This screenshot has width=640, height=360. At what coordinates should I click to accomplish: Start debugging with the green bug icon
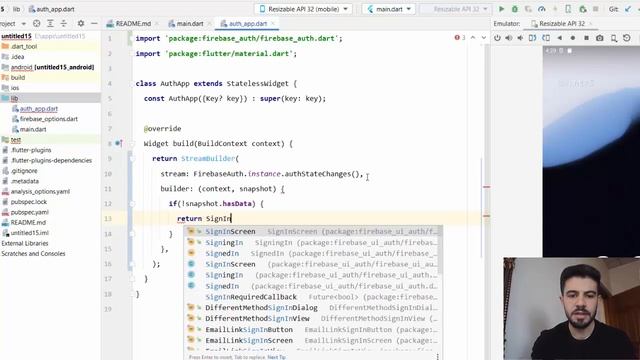click(x=515, y=9)
